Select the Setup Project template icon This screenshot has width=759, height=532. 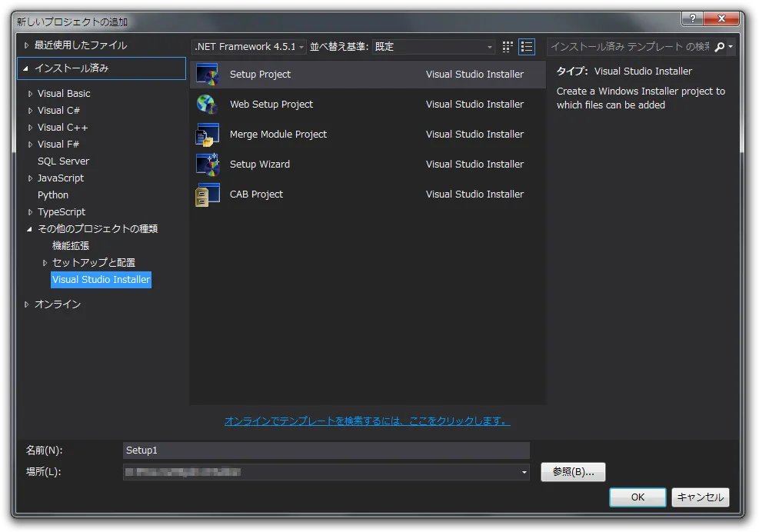point(208,74)
